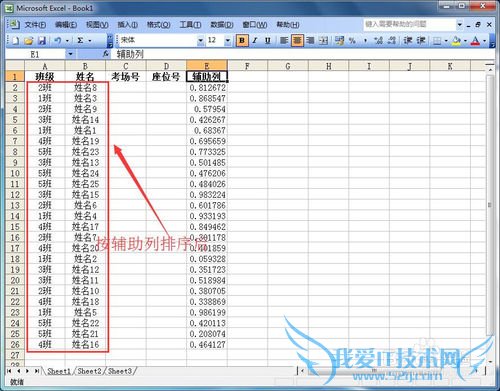The width and height of the screenshot is (500, 391).
Task: Open the help question box dropdown
Action: click(x=460, y=24)
